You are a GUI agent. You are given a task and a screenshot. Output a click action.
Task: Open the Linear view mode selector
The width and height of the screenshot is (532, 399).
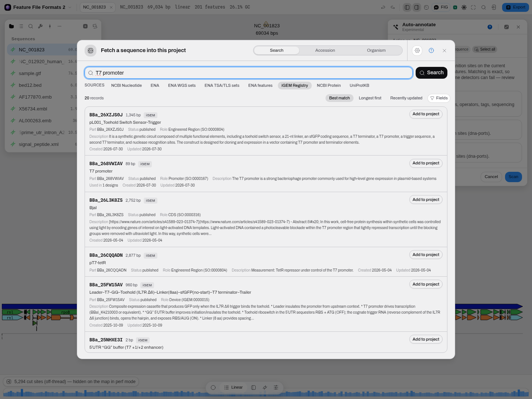click(x=233, y=388)
